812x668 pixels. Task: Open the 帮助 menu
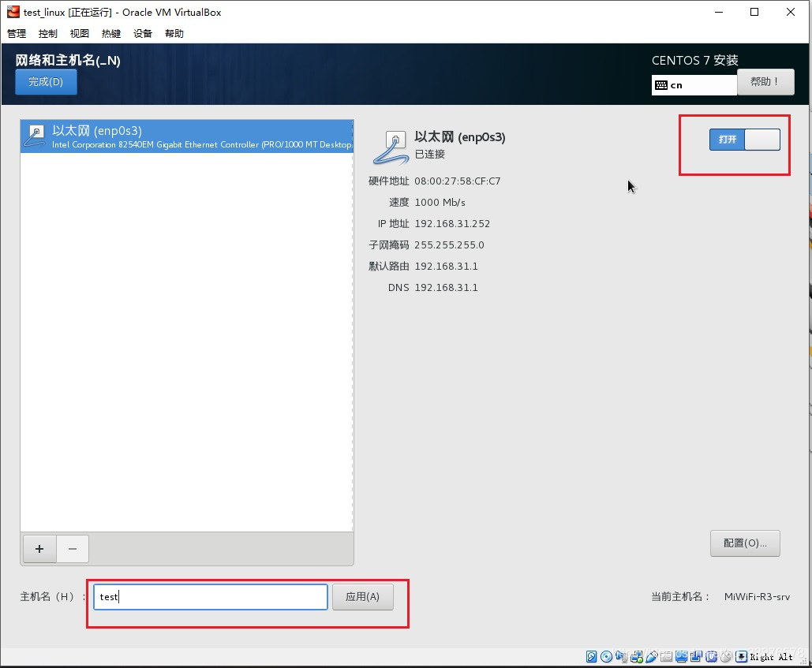tap(174, 34)
